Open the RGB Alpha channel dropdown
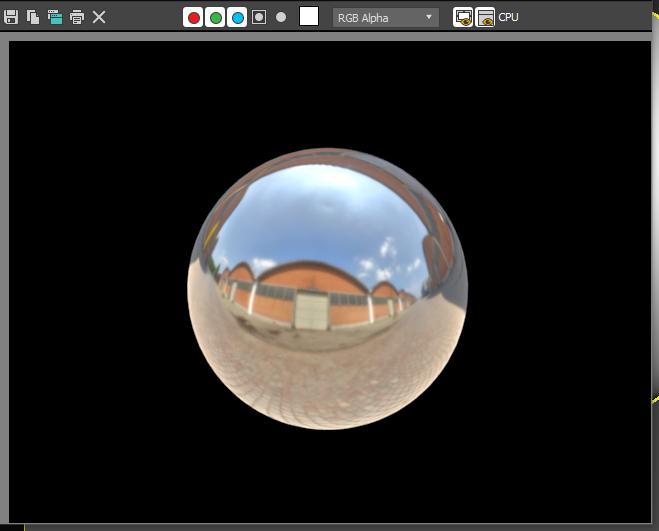This screenshot has width=659, height=531. (x=386, y=18)
